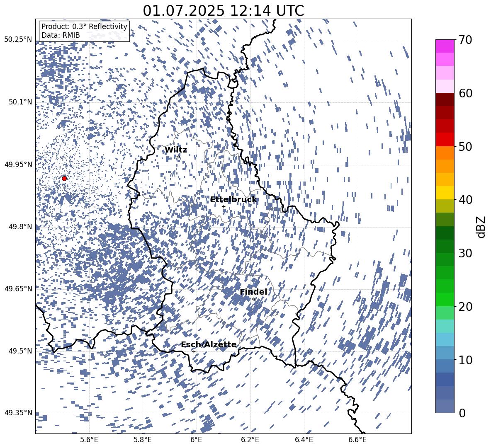Click the bright red colorbar segment above 50
491x448 pixels.
(445, 139)
